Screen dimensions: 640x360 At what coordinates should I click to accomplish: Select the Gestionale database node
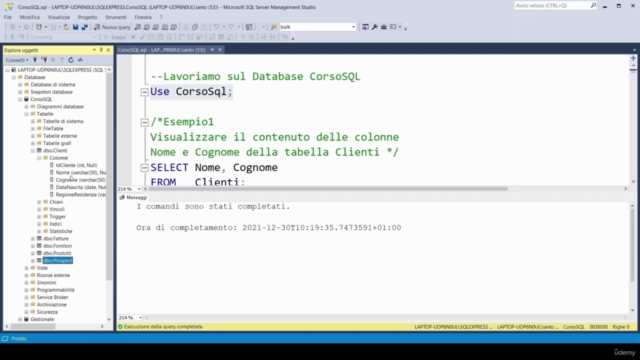point(42,319)
